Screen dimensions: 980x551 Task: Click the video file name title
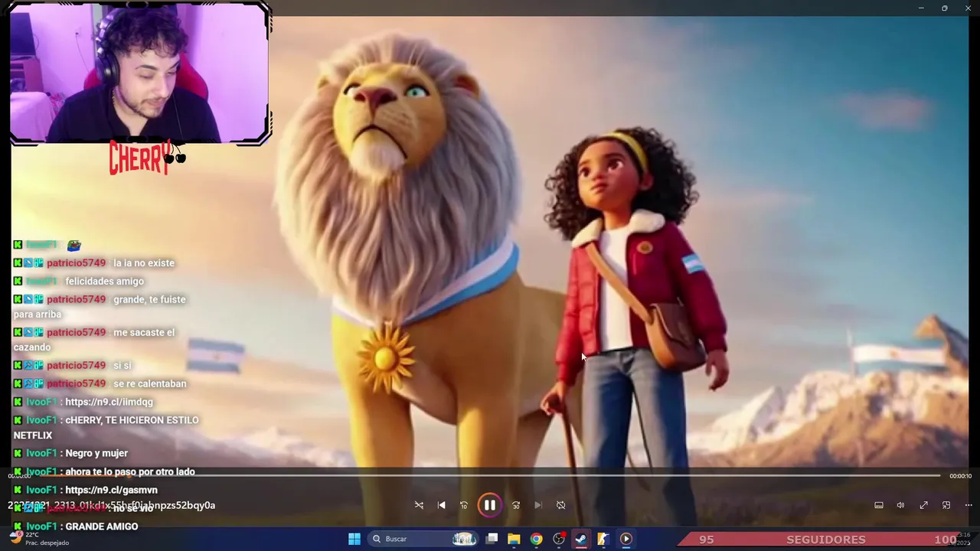tap(112, 505)
